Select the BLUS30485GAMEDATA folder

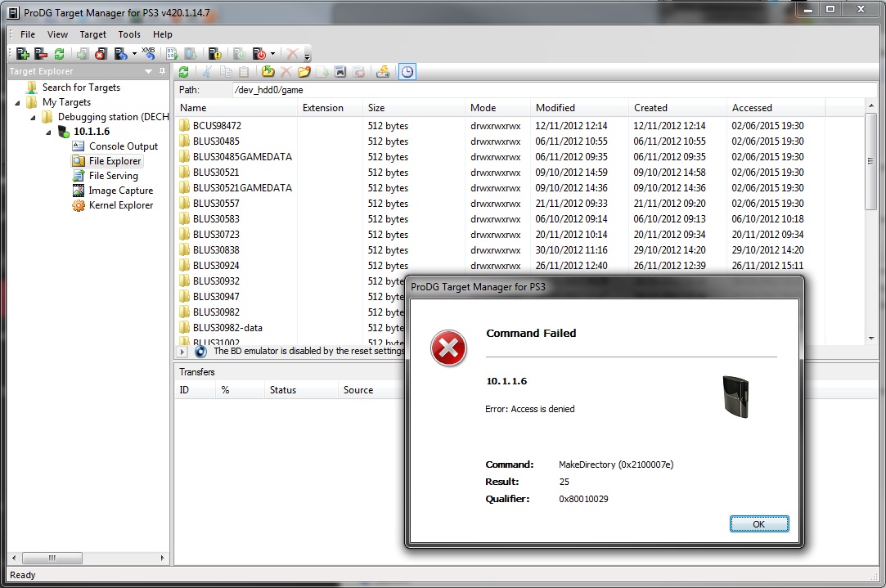pyautogui.click(x=242, y=156)
